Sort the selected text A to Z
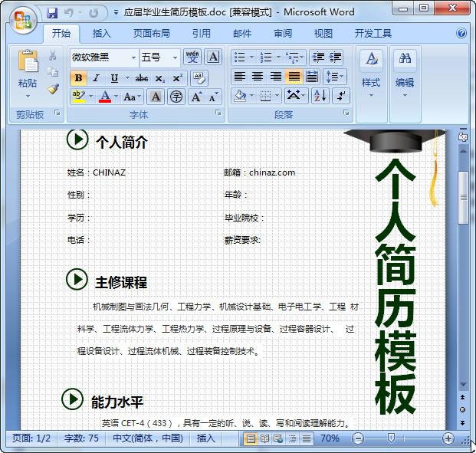The width and height of the screenshot is (476, 453). pos(320,96)
